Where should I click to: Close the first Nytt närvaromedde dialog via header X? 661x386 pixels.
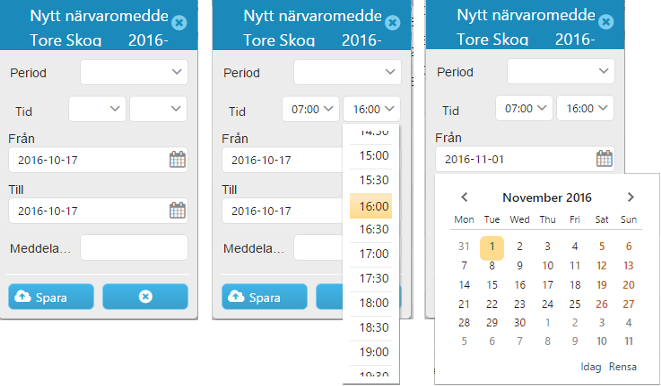click(179, 22)
